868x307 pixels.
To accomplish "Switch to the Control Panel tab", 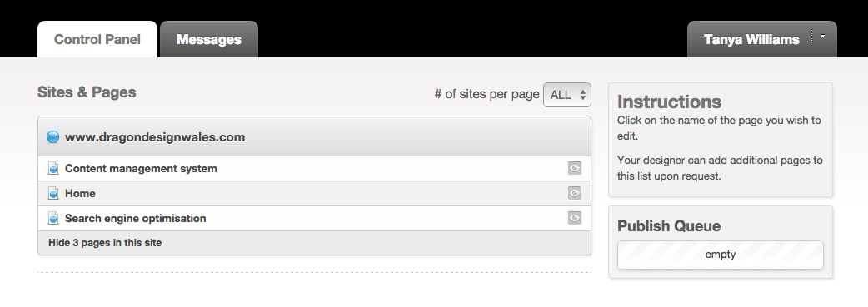I will [x=97, y=39].
